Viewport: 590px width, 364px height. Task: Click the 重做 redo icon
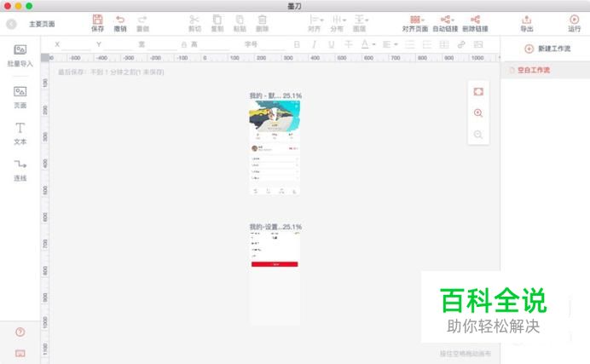click(142, 20)
